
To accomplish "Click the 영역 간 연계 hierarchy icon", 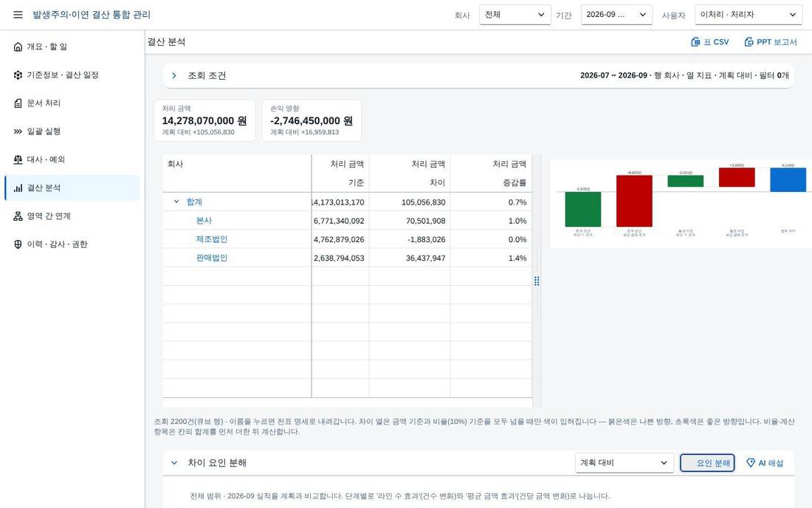I will pyautogui.click(x=18, y=216).
